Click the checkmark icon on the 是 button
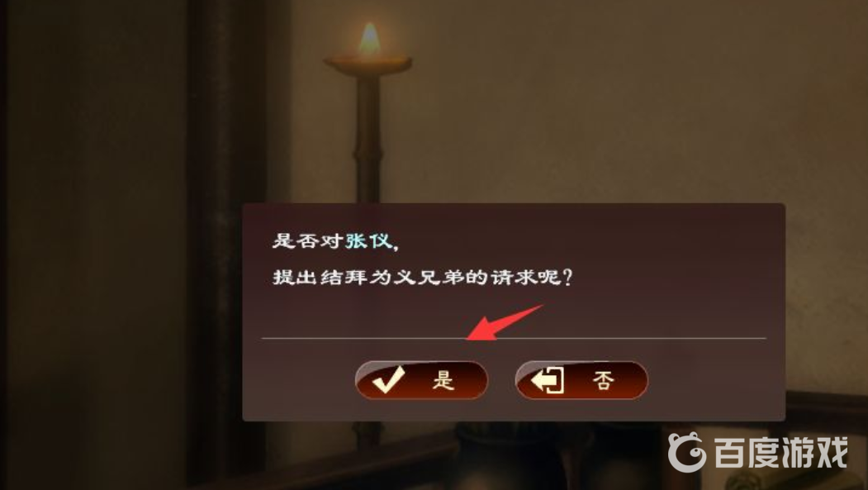 coord(389,380)
